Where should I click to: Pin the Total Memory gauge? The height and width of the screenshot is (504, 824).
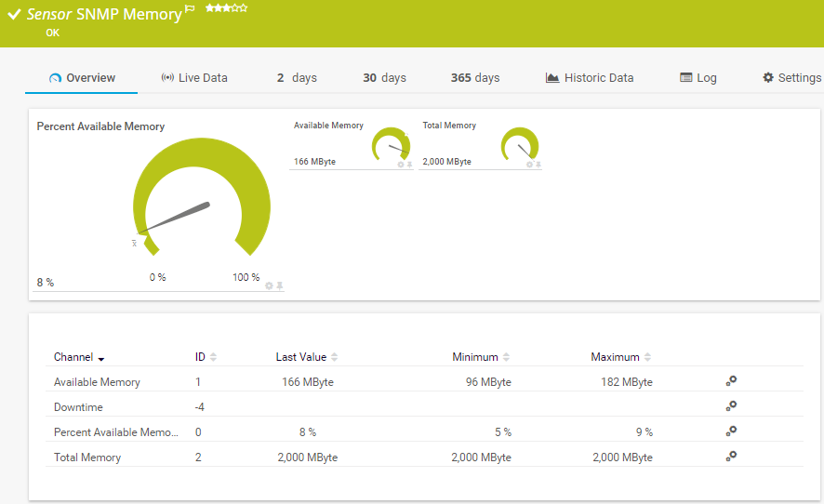538,165
